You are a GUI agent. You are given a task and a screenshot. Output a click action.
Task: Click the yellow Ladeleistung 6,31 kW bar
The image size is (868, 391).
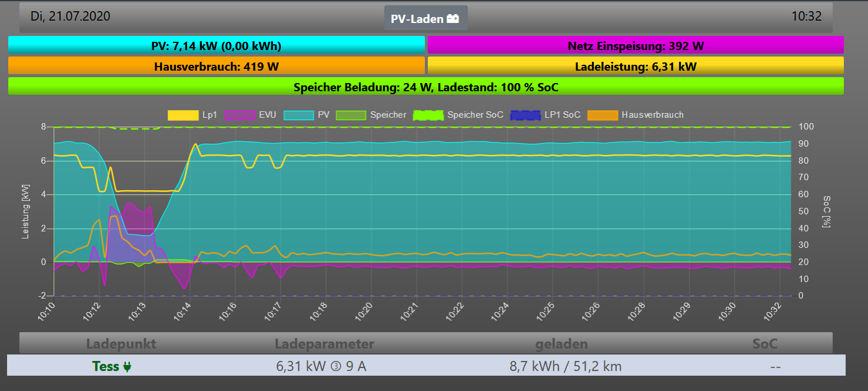[x=636, y=66]
